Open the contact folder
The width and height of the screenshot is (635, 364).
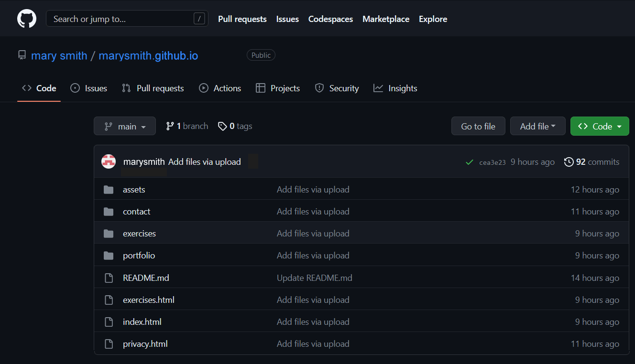137,212
